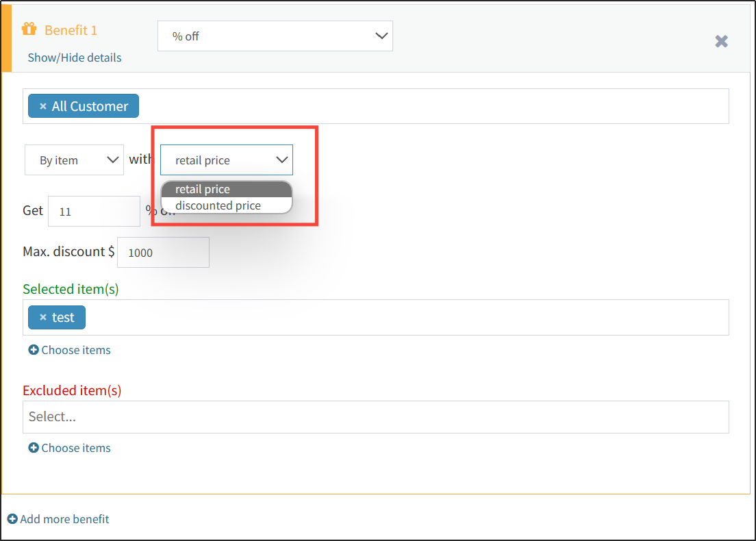Toggle Show/Hide details
Image resolution: width=756 pixels, height=541 pixels.
74,58
